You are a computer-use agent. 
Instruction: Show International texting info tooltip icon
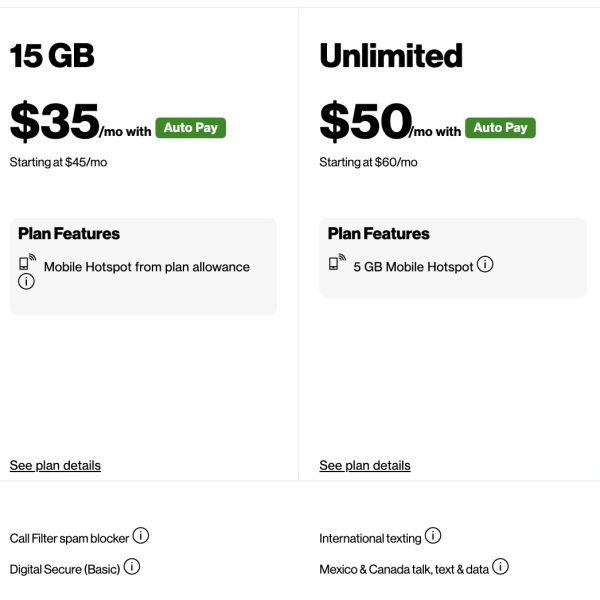click(433, 536)
